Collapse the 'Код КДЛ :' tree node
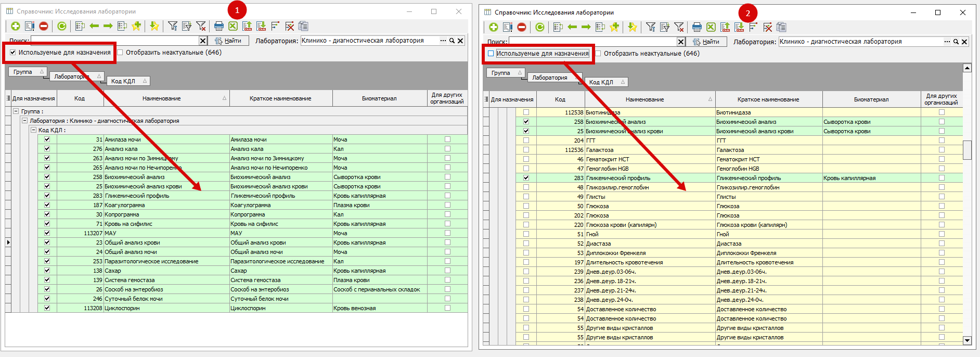The image size is (980, 357). pyautogui.click(x=33, y=130)
